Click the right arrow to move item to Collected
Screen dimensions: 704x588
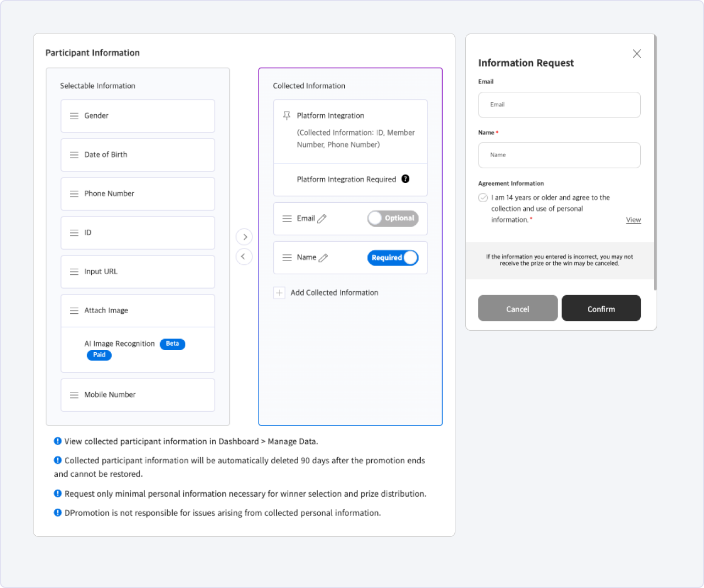click(244, 237)
